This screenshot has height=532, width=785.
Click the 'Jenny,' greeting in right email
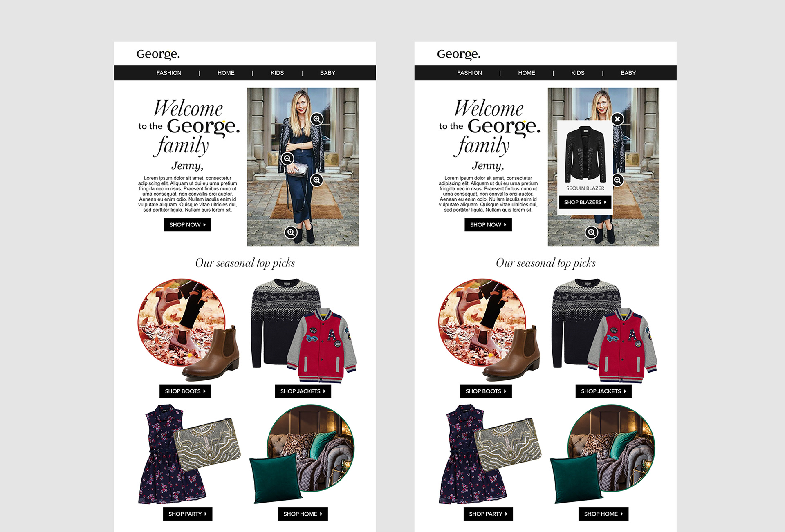488,166
